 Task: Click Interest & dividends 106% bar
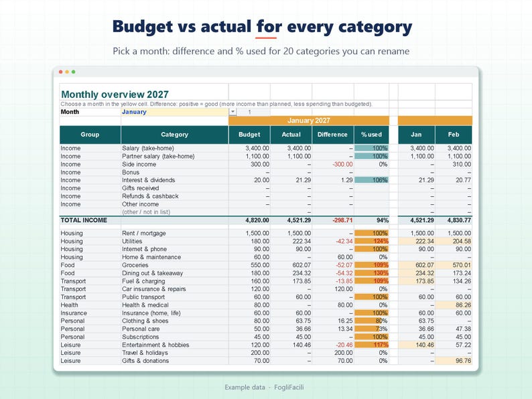pyautogui.click(x=371, y=180)
